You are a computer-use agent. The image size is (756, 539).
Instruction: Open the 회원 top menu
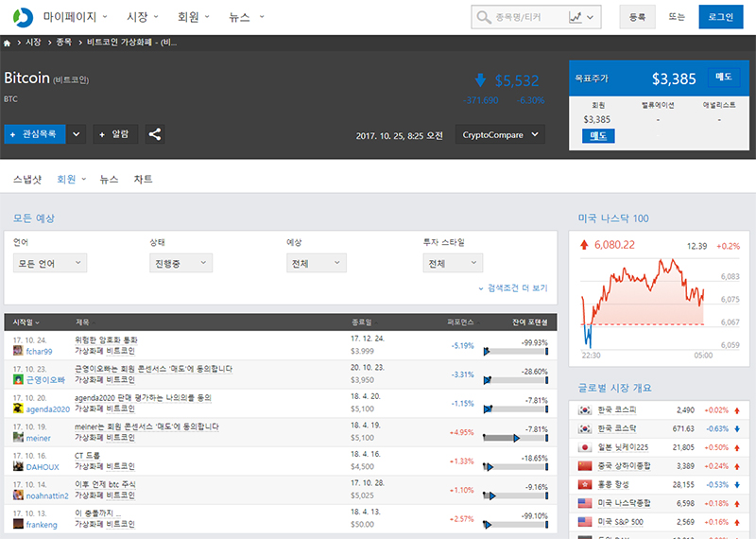click(194, 17)
